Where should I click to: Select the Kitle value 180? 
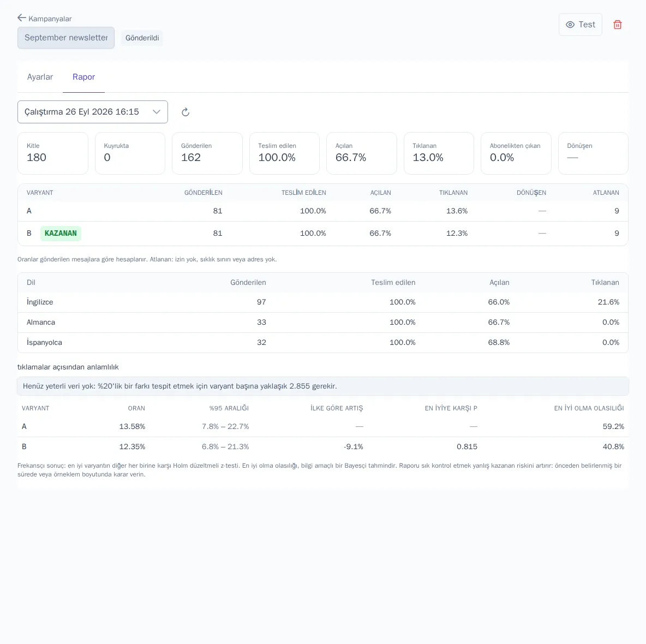click(37, 157)
